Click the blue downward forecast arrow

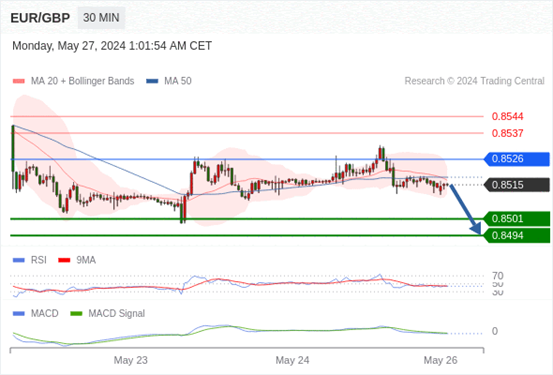[x=466, y=210]
